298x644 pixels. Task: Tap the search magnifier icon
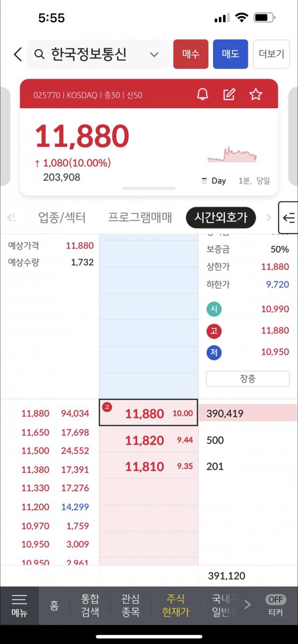click(40, 54)
